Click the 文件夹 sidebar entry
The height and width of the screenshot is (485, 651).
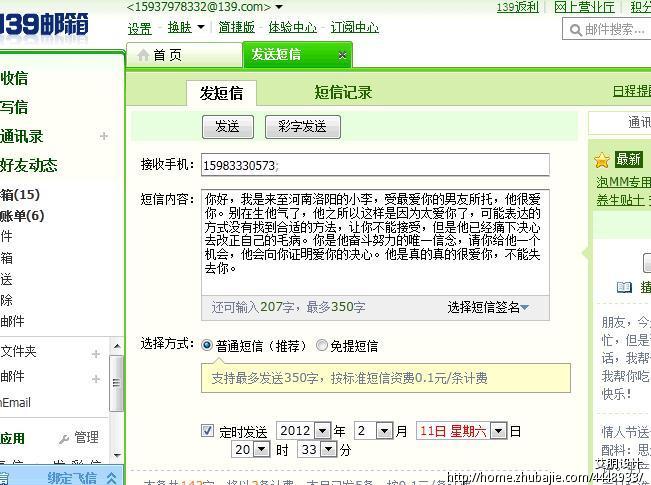coord(18,352)
